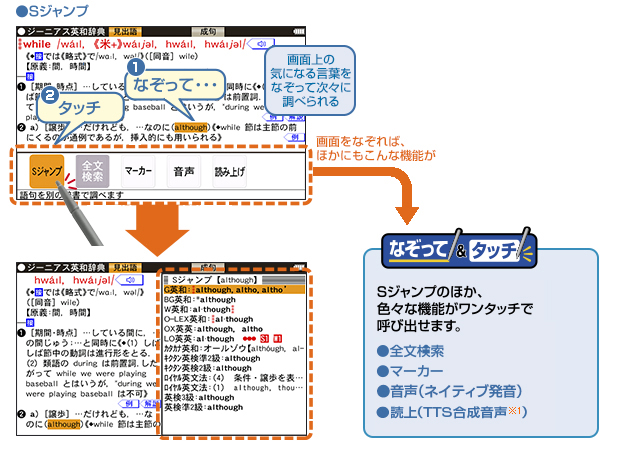
Task: Tap the 全文検索 button in the touch bar
Action: (92, 171)
